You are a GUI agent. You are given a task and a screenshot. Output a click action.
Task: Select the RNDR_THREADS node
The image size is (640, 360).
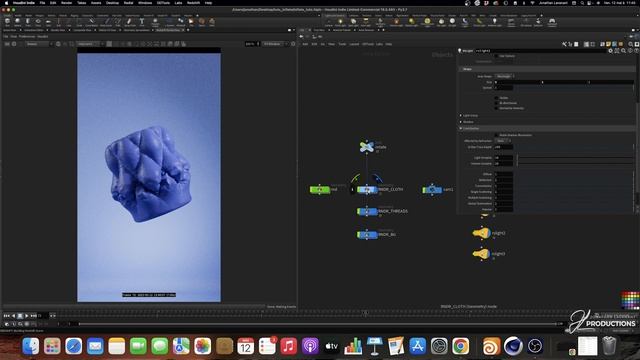click(x=367, y=211)
